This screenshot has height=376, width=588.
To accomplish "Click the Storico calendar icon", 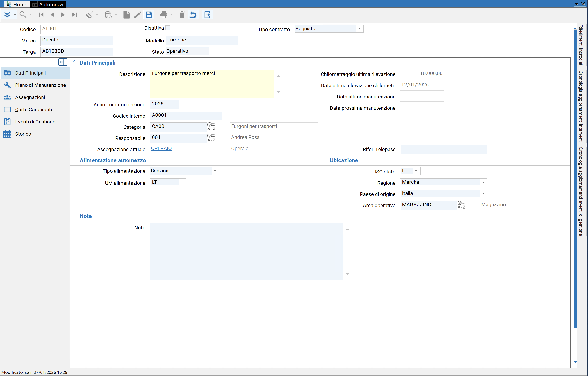I will 7,134.
